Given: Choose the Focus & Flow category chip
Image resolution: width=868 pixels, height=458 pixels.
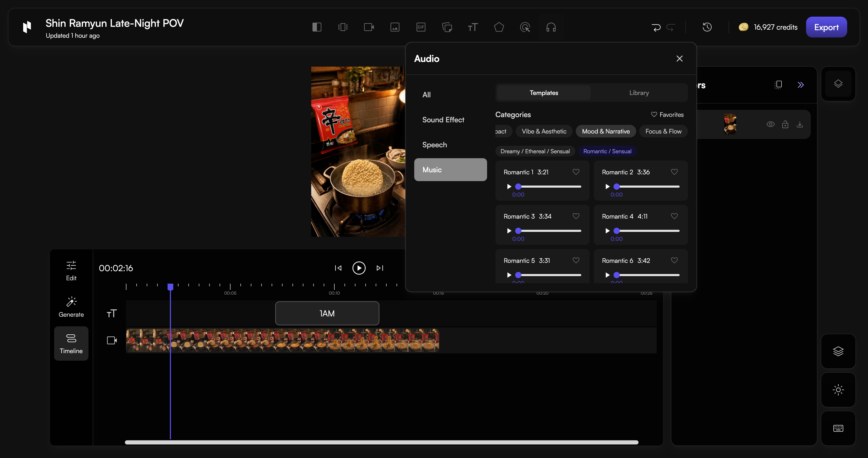Looking at the screenshot, I should coord(663,131).
